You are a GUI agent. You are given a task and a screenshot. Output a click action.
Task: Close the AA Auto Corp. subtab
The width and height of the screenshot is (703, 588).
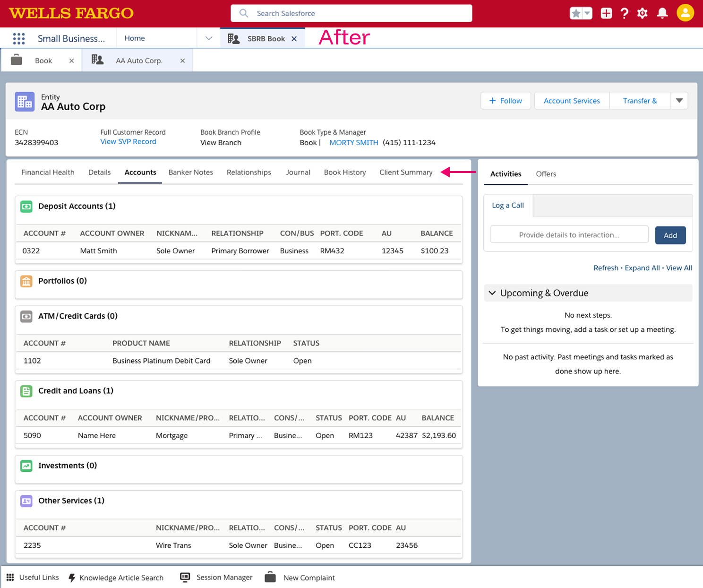182,61
